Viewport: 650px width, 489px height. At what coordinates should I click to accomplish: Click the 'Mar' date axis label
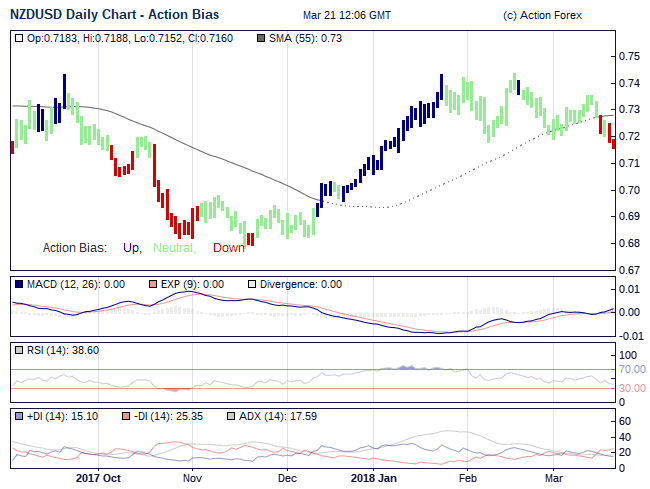pos(554,478)
